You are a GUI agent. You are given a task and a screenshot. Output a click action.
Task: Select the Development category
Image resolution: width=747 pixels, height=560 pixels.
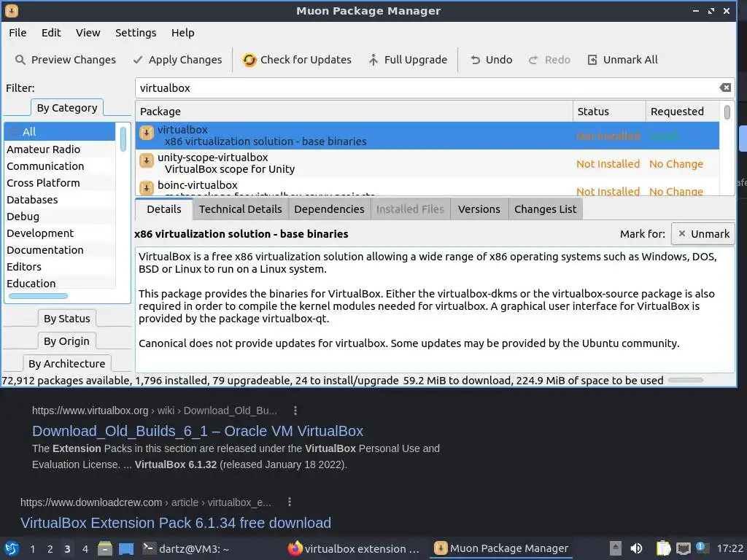point(60,233)
